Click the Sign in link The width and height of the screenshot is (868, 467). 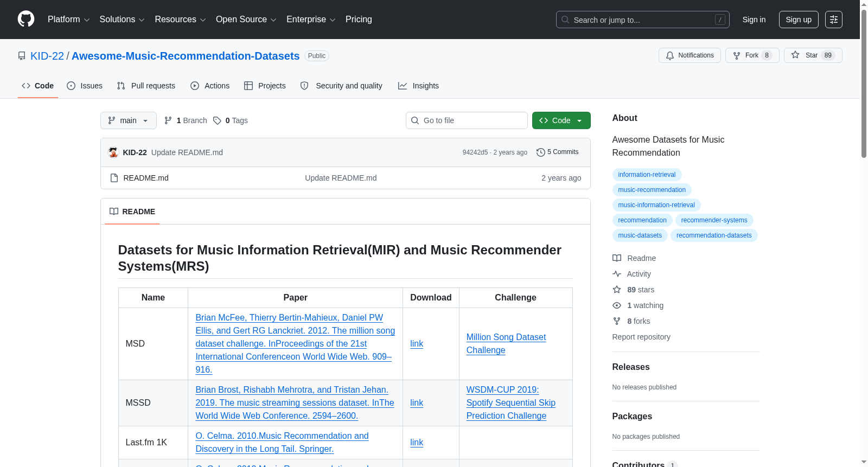pos(754,20)
